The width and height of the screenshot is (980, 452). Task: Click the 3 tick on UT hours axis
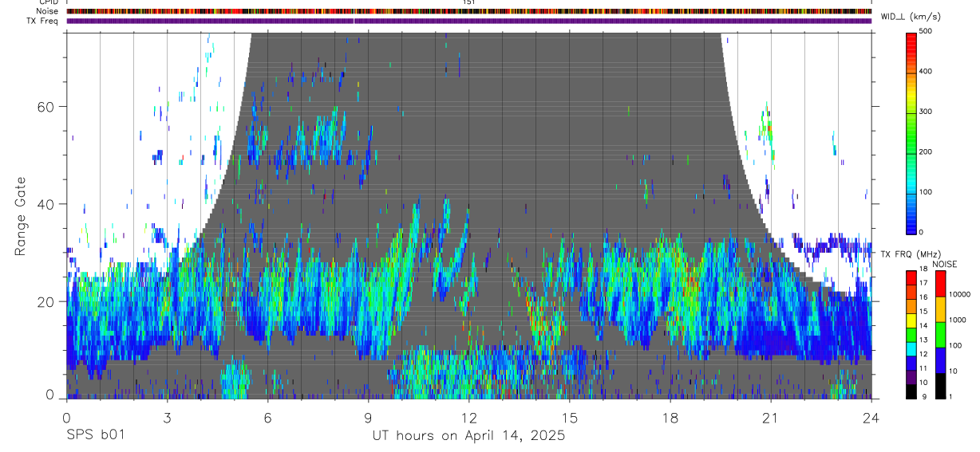click(x=167, y=417)
